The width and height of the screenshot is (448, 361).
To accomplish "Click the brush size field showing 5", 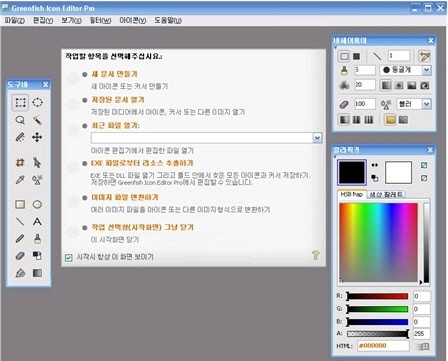I will (x=365, y=70).
